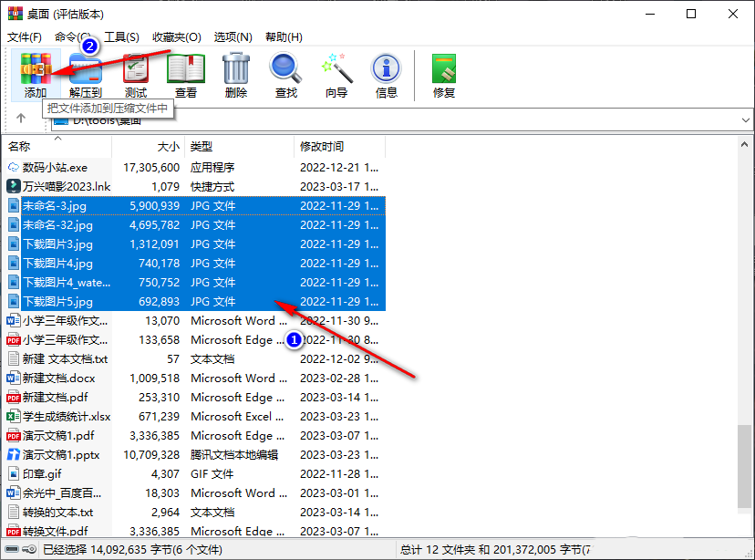Open the Options (选项) menu
This screenshot has height=560, width=755.
(233, 37)
